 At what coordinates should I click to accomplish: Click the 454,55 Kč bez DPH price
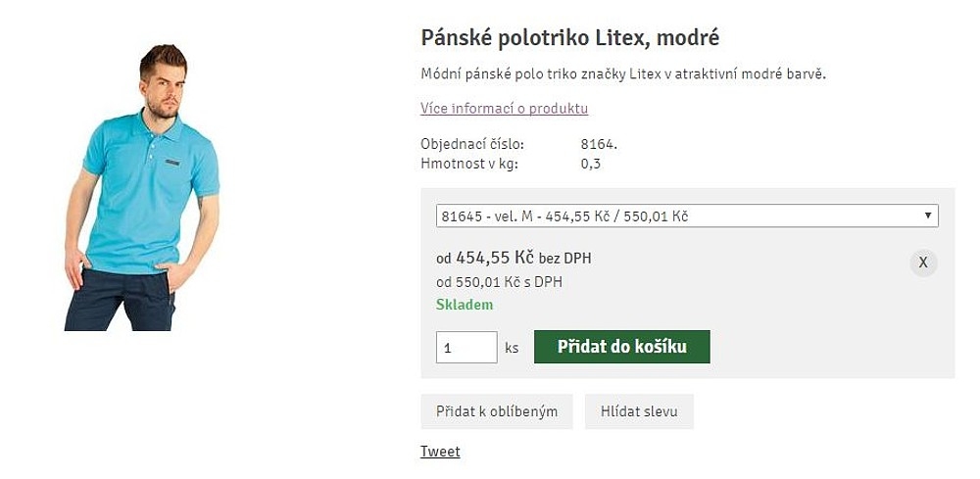pyautogui.click(x=522, y=259)
